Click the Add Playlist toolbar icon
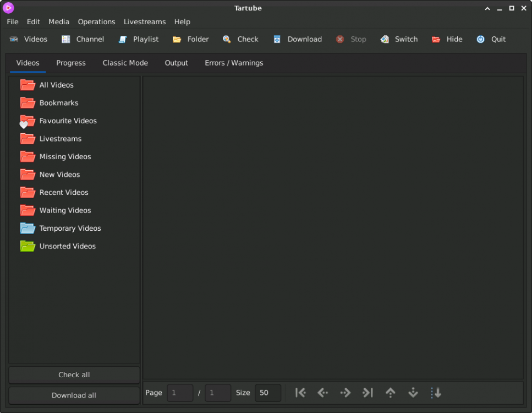 (123, 40)
